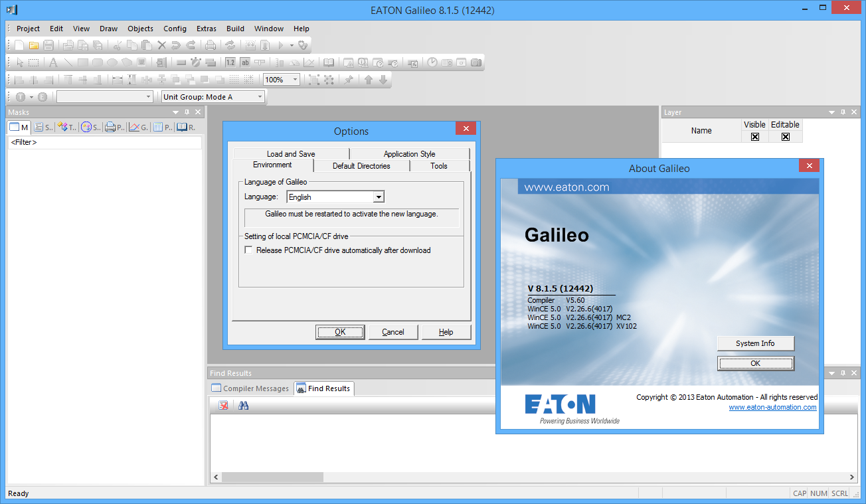
Task: Pin the Masks panel with the pushpin
Action: 187,112
